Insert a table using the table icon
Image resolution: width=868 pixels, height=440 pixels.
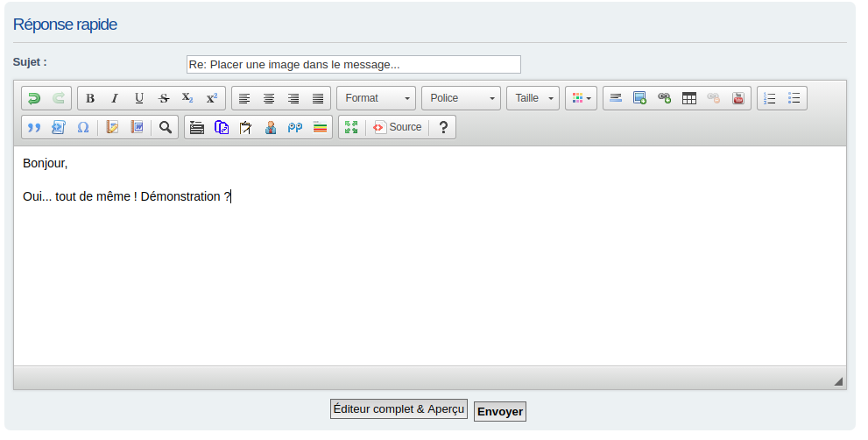tap(689, 98)
